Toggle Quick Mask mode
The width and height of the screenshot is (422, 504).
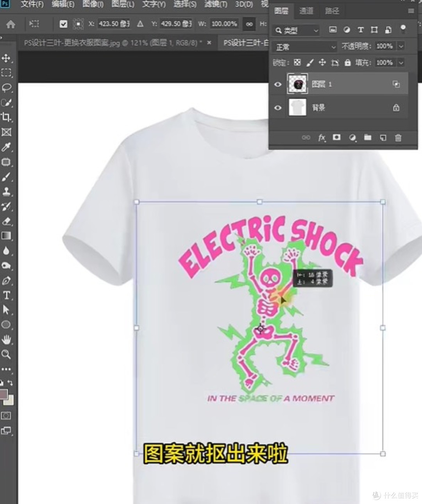tap(6, 416)
